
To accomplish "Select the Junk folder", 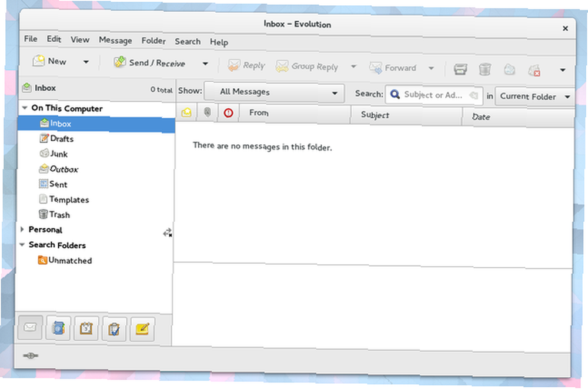I will click(54, 154).
